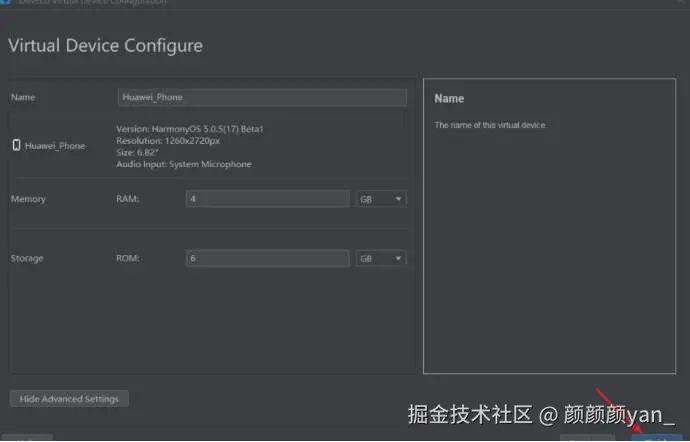The width and height of the screenshot is (690, 442).
Task: Click the DevEco app icon in title bar
Action: (7, 2)
